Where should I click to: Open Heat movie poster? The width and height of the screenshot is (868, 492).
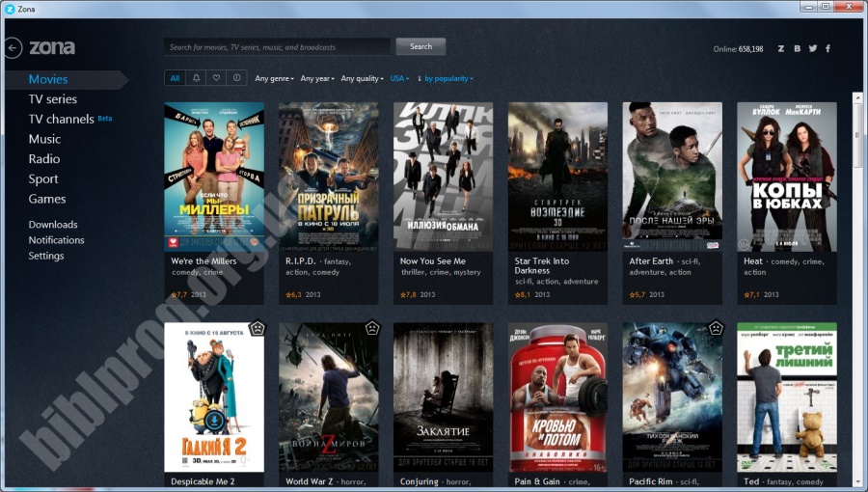pyautogui.click(x=787, y=177)
